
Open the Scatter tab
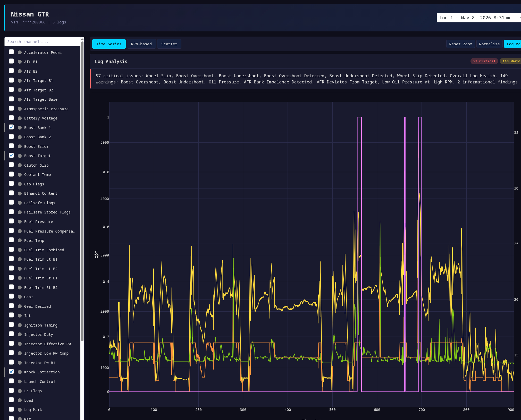tap(169, 44)
